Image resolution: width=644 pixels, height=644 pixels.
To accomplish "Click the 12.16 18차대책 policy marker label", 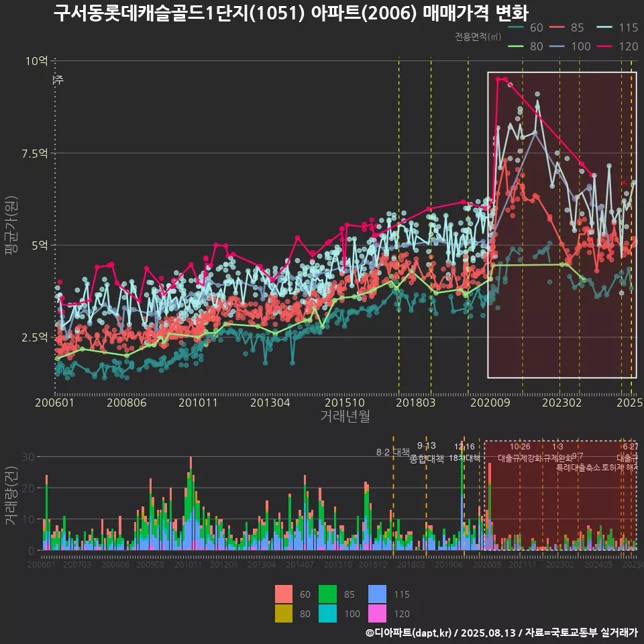I will (x=464, y=452).
